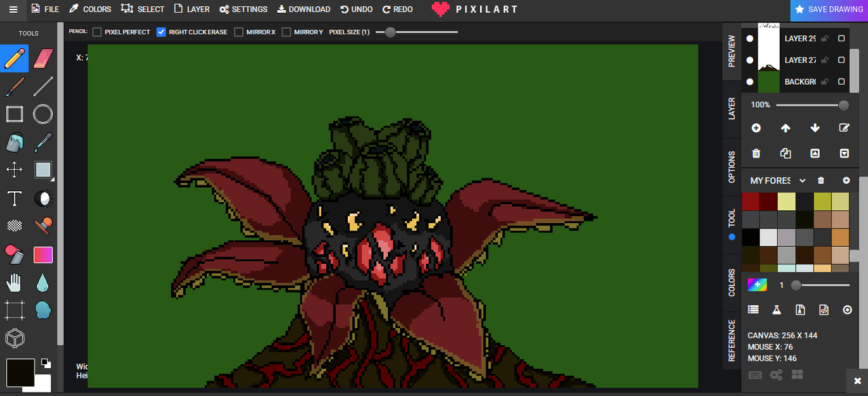Enable the Mirror Y checkbox
This screenshot has height=396, width=868.
point(286,32)
